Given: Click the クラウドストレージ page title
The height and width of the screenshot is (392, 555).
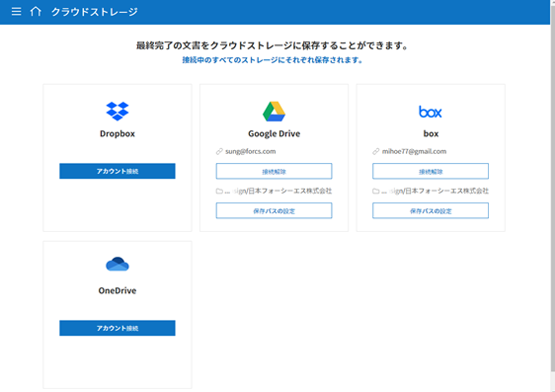Looking at the screenshot, I should 95,12.
